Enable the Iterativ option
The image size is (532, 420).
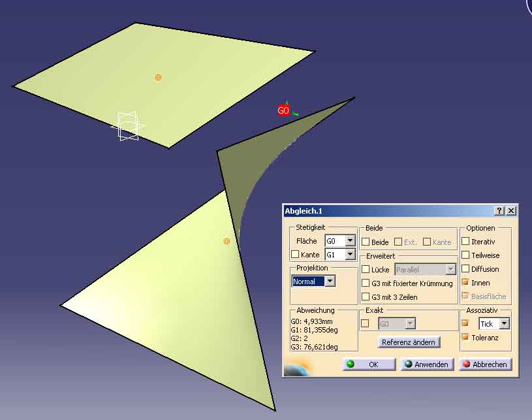click(x=465, y=242)
